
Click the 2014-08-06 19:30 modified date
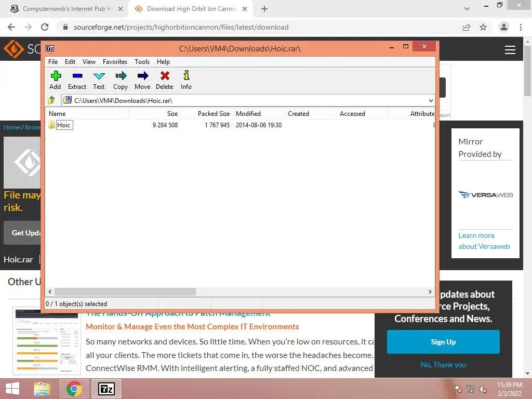259,125
